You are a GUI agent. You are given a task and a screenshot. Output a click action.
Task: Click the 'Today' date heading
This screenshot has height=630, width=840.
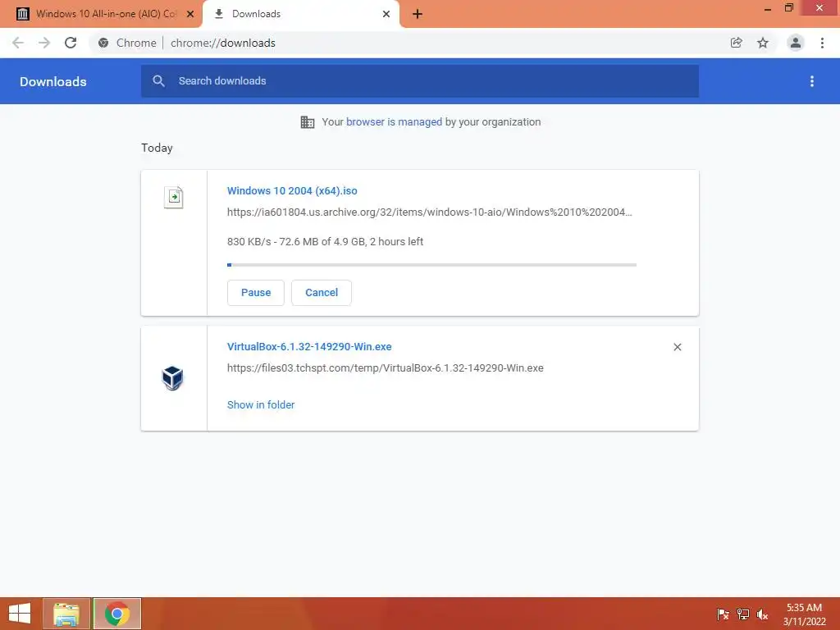157,148
